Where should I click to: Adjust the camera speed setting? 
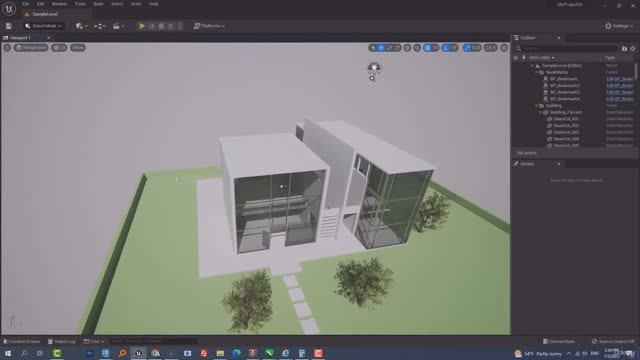click(491, 48)
